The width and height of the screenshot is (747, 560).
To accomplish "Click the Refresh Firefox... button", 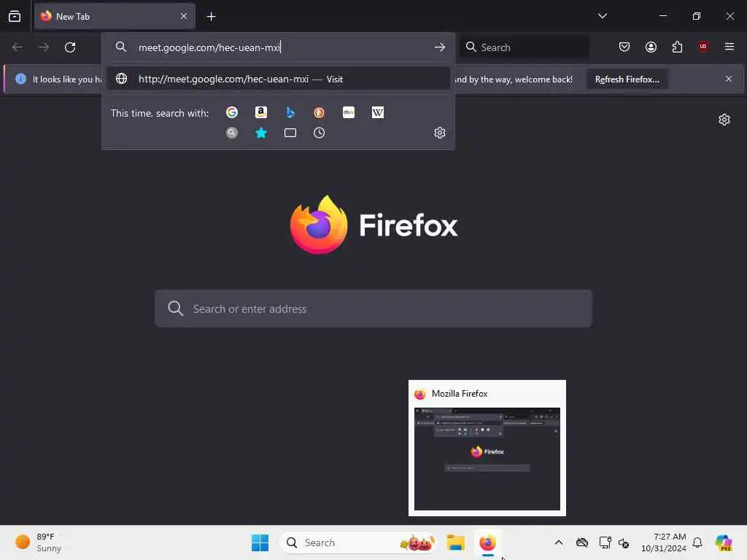I will point(627,79).
